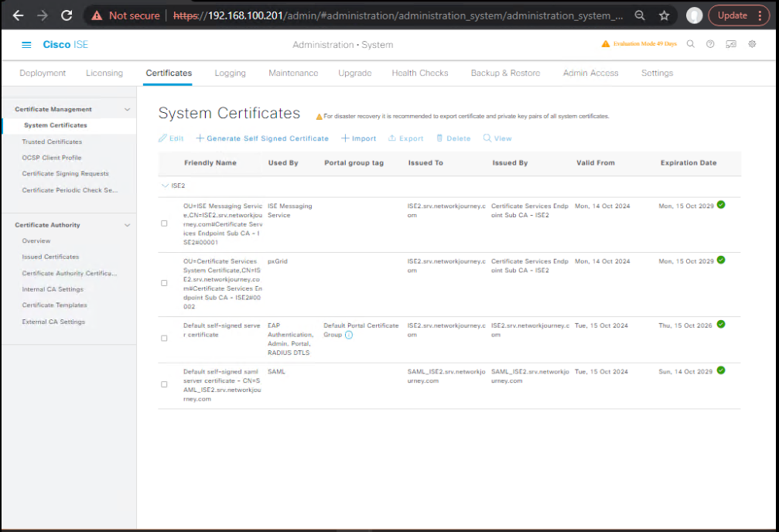Switch to the Maintenance tab
779x532 pixels.
[x=293, y=73]
